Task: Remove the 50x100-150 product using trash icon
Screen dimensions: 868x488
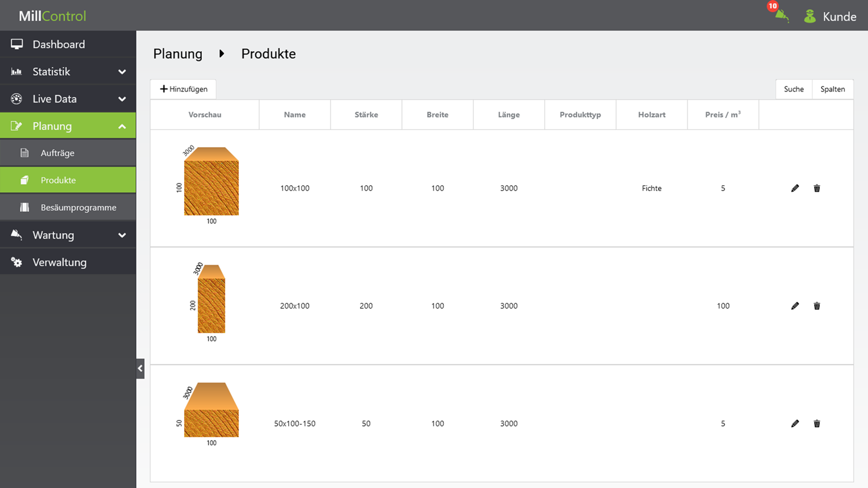Action: (816, 424)
